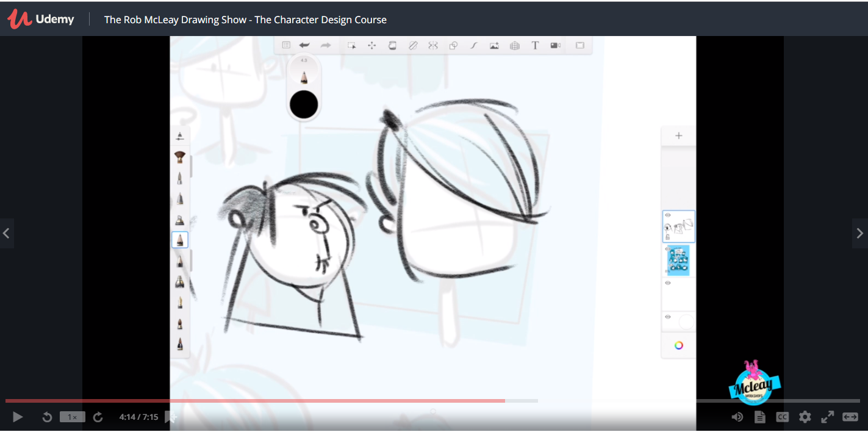Mute the video volume
Image resolution: width=868 pixels, height=432 pixels.
[737, 417]
